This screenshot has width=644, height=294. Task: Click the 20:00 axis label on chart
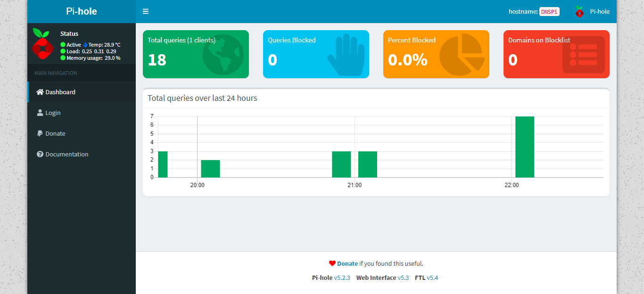point(197,185)
